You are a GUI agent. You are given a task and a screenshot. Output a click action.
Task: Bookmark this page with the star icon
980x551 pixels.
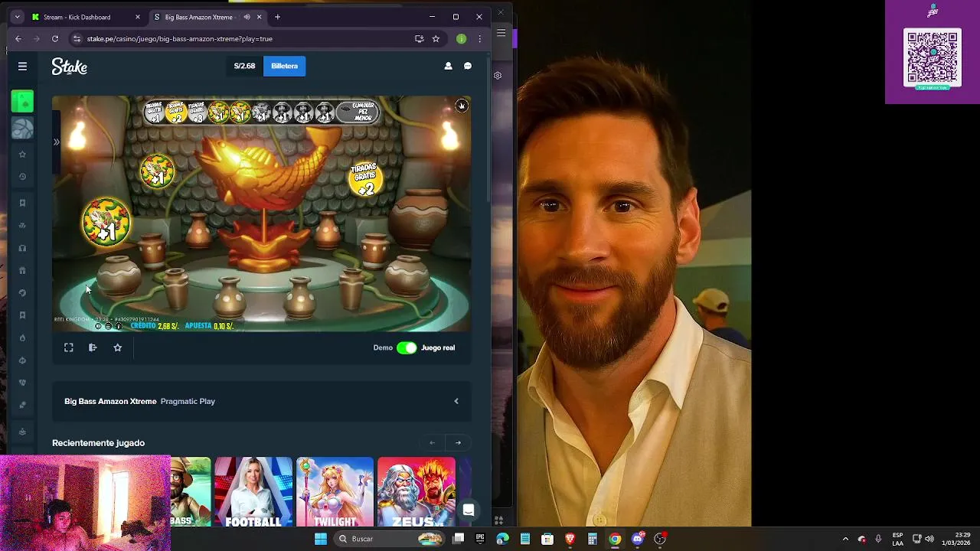pyautogui.click(x=436, y=39)
